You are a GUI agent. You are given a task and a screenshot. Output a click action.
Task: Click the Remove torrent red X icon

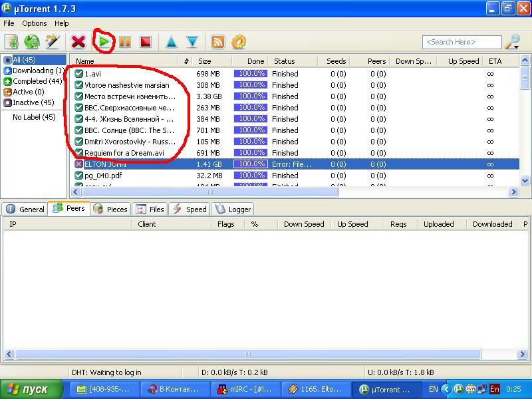coord(78,42)
